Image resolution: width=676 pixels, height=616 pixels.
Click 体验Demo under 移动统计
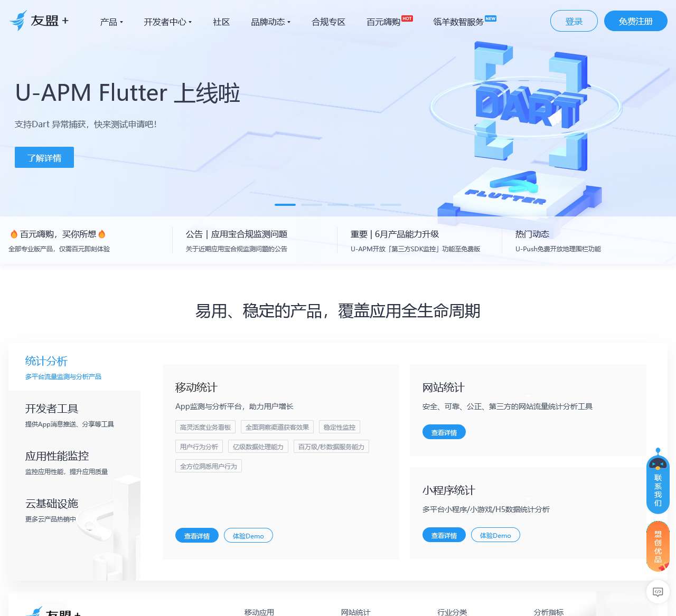click(248, 535)
